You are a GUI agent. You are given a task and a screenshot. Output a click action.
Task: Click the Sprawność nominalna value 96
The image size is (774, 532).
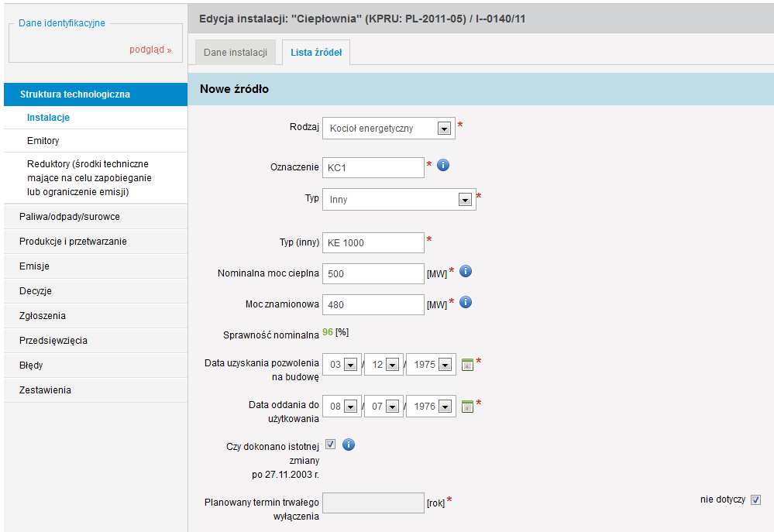point(328,332)
